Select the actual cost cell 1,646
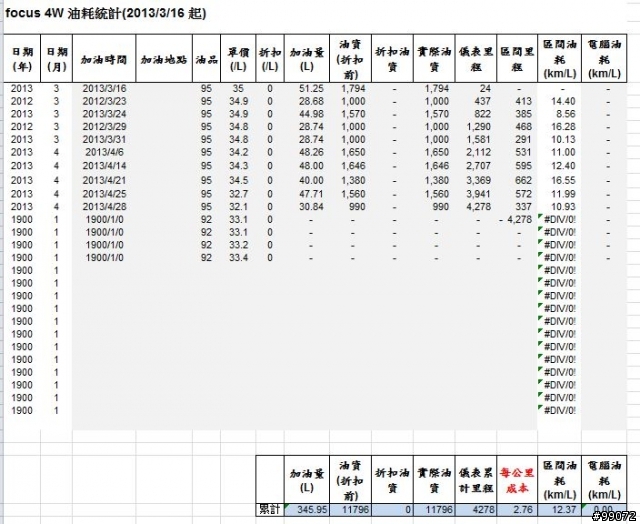Image resolution: width=640 pixels, height=524 pixels. point(437,166)
